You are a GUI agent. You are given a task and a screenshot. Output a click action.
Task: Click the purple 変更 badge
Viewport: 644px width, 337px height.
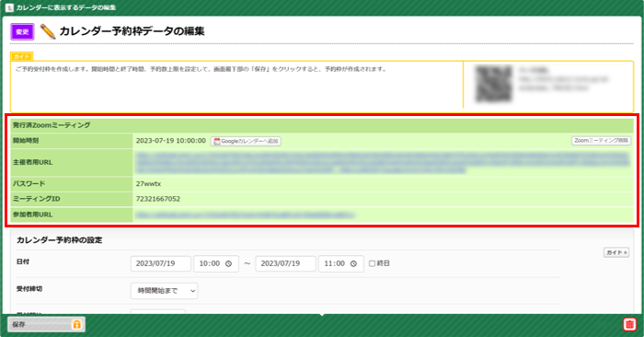tap(22, 32)
